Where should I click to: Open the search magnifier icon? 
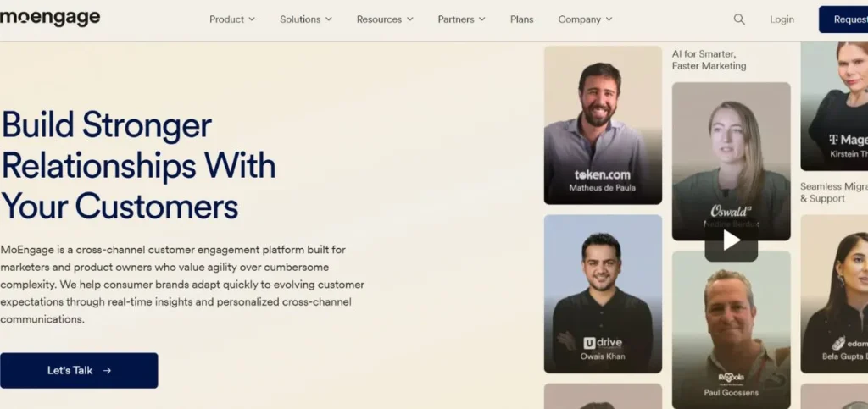pyautogui.click(x=739, y=19)
